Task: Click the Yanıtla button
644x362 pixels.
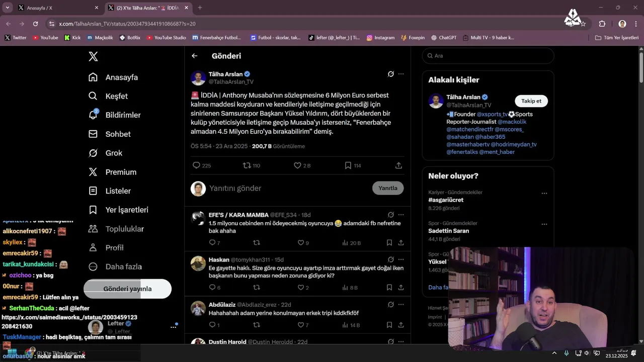Action: tap(388, 188)
